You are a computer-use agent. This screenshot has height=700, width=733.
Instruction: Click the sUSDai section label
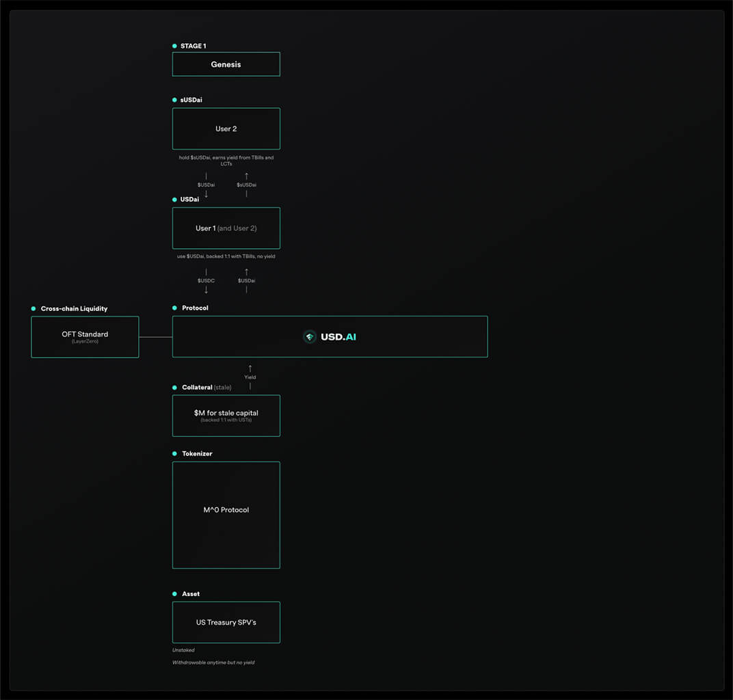[x=191, y=100]
